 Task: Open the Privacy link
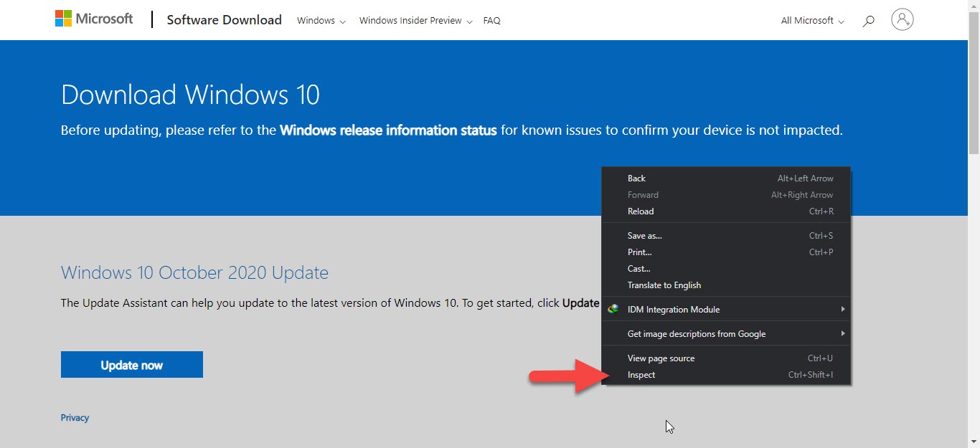coord(75,418)
